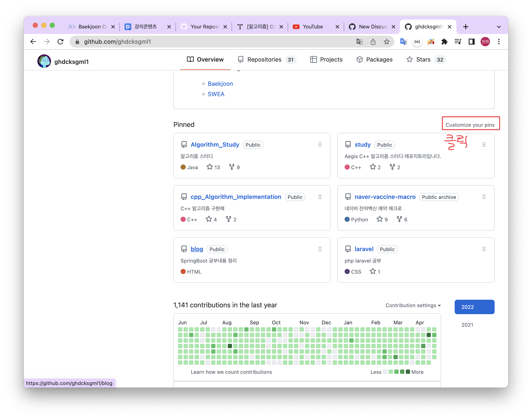Open the browser extensions puzzle icon

click(x=444, y=42)
